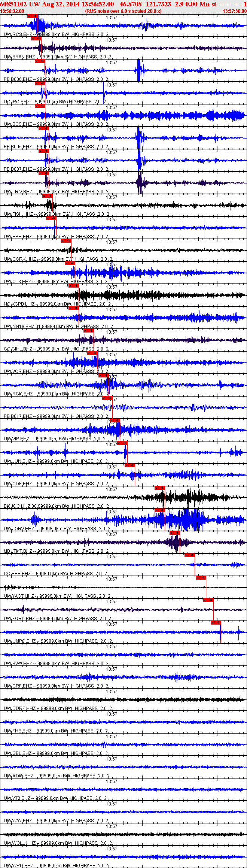Click the red pick on CC.SEP trace
This screenshot has width=247, height=868.
190,555
